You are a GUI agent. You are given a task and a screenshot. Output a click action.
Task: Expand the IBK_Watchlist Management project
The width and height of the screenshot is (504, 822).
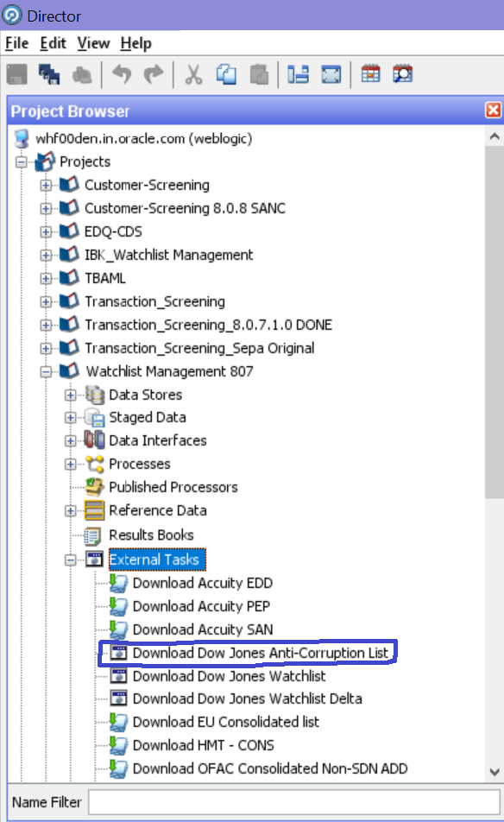pos(46,256)
